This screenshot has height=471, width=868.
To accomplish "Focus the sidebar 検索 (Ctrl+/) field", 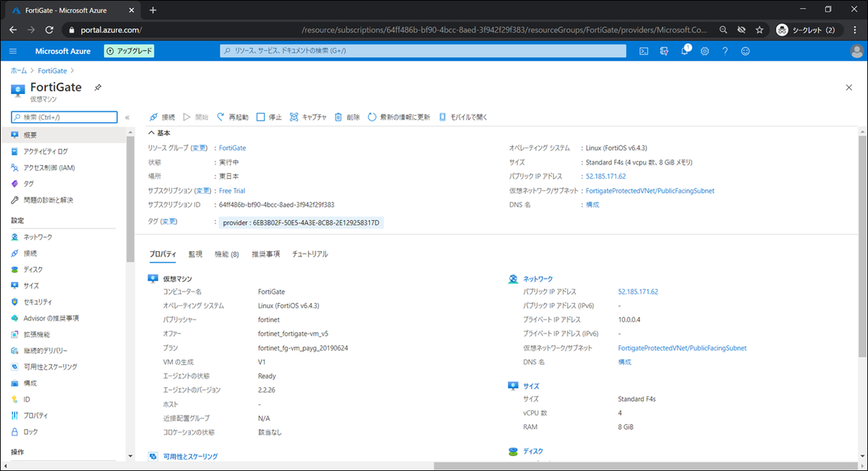I will click(x=64, y=117).
